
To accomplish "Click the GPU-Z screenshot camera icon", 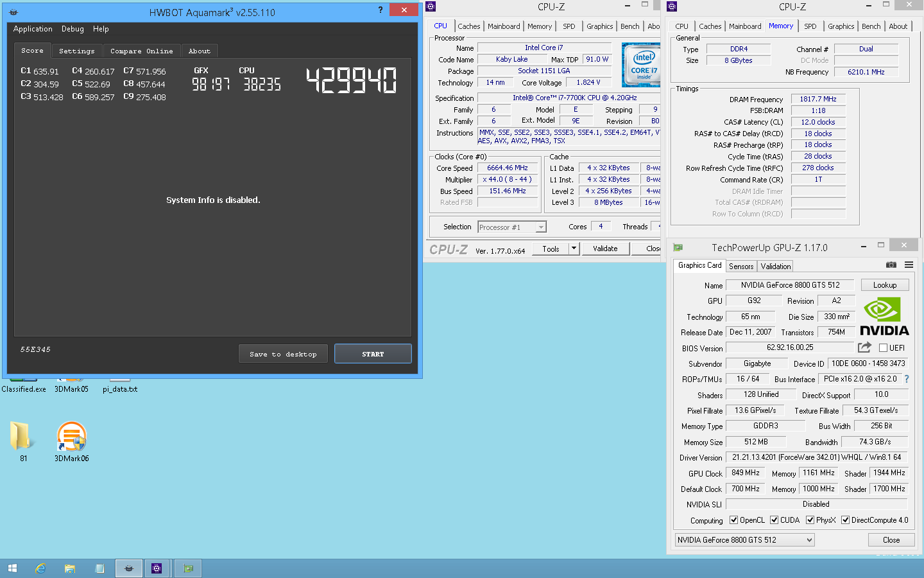I will click(891, 265).
